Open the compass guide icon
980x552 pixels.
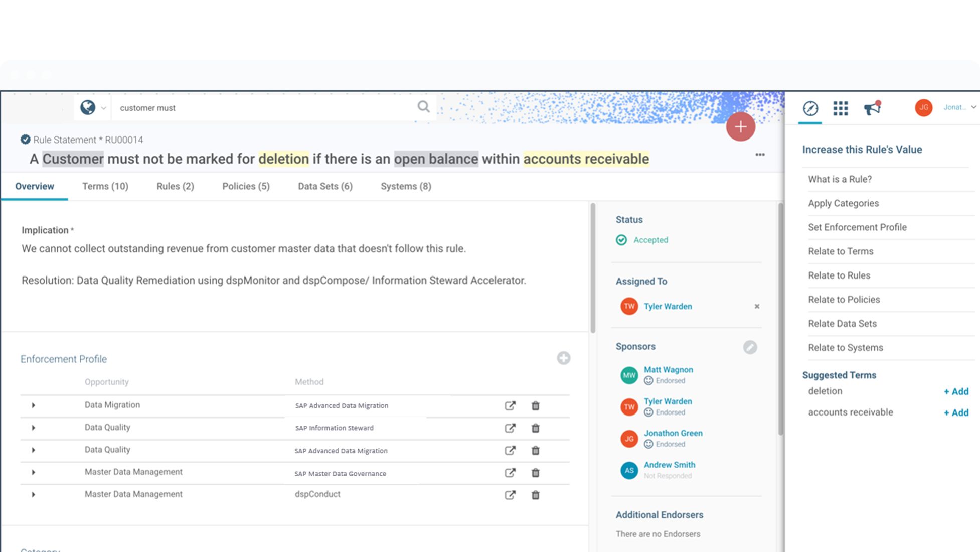pyautogui.click(x=810, y=108)
